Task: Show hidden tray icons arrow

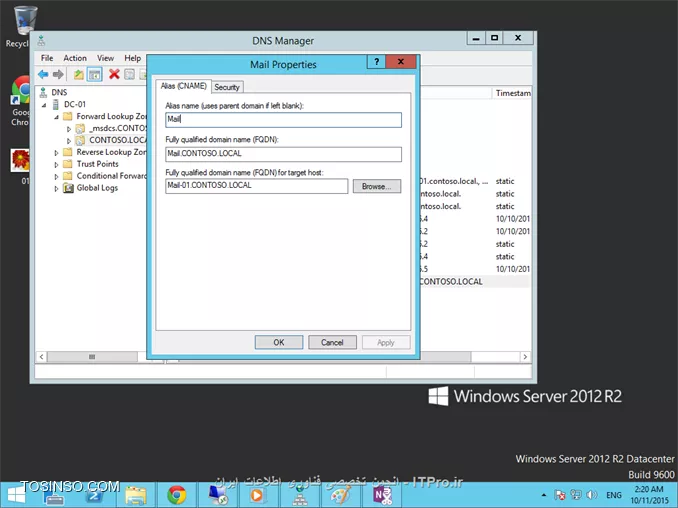Action: [544, 495]
